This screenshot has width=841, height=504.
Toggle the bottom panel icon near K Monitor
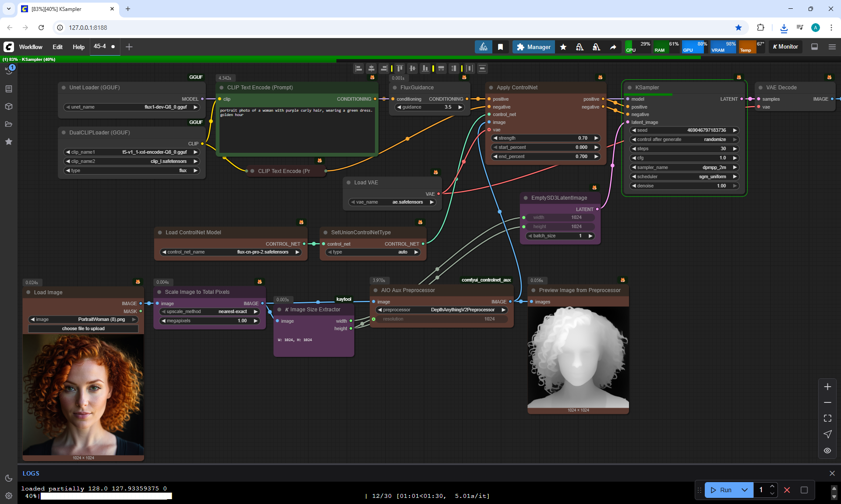tap(814, 47)
